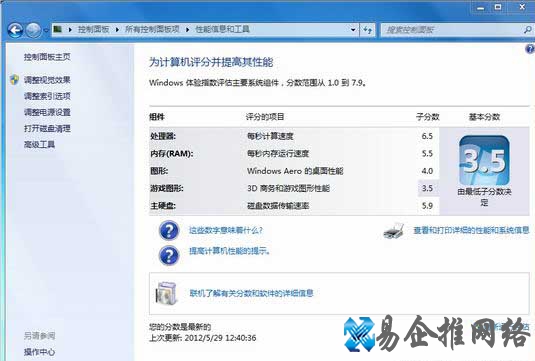Image resolution: width=535 pixels, height=361 pixels.
Task: Open 提高计算机性能的提示 link
Action: (230, 251)
